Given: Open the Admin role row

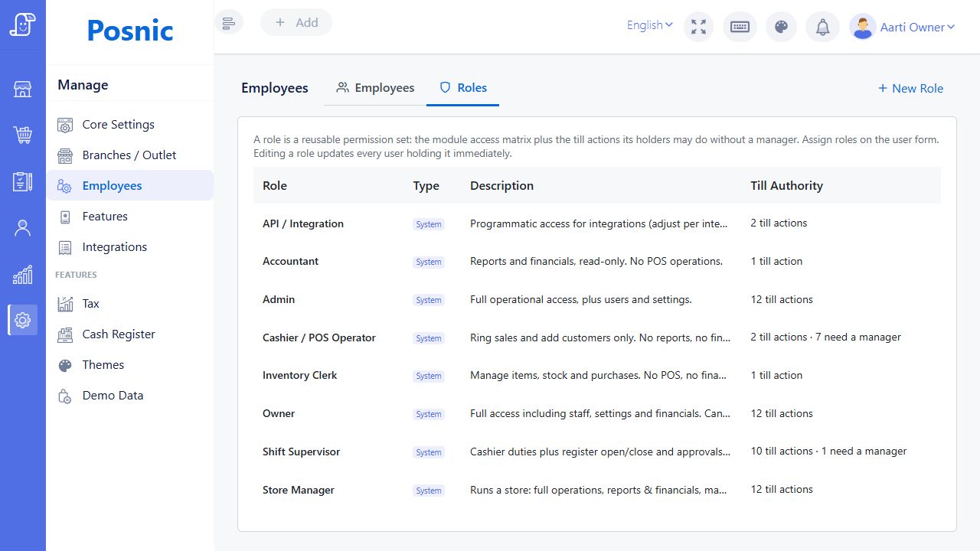Looking at the screenshot, I should (x=596, y=299).
